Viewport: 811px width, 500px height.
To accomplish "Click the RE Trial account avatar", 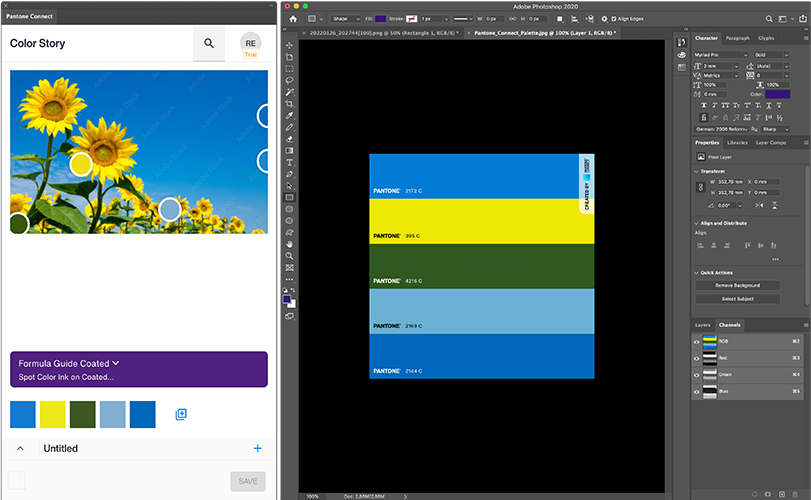I will (x=251, y=44).
